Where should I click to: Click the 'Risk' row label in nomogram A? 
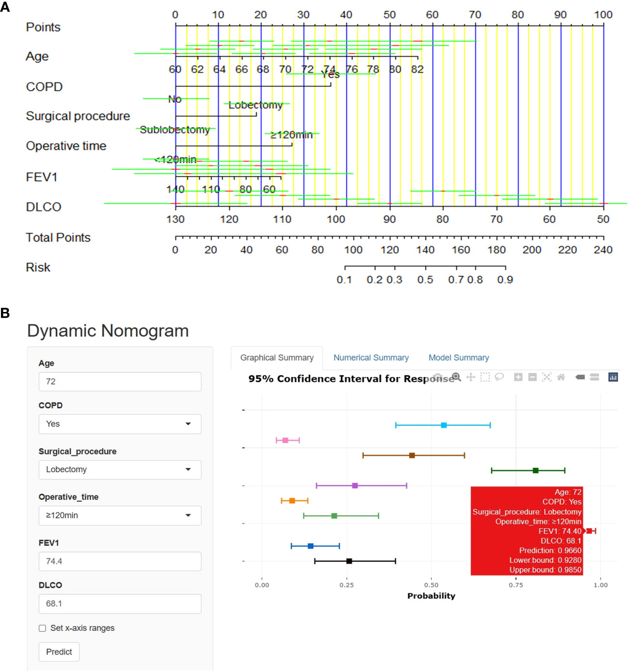point(38,268)
